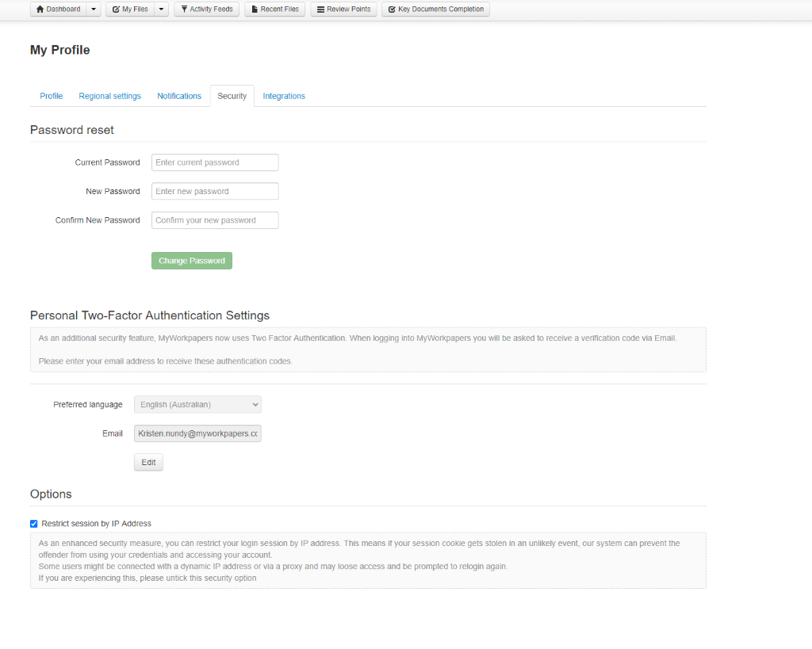Click the Preferred language label

click(88, 405)
